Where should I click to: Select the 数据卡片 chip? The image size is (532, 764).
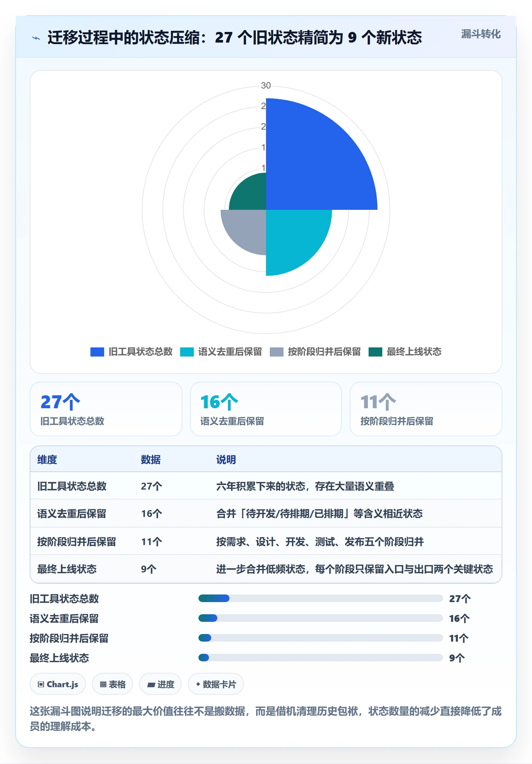pyautogui.click(x=216, y=684)
